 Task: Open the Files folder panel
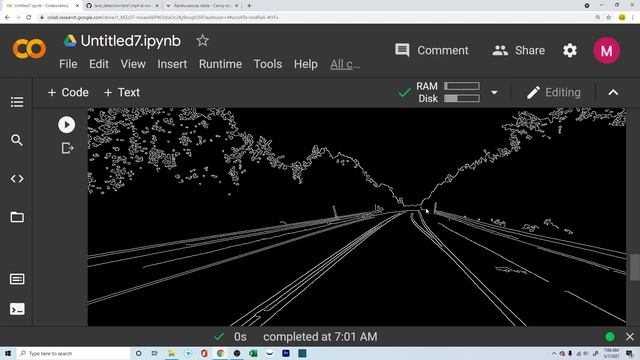17,217
